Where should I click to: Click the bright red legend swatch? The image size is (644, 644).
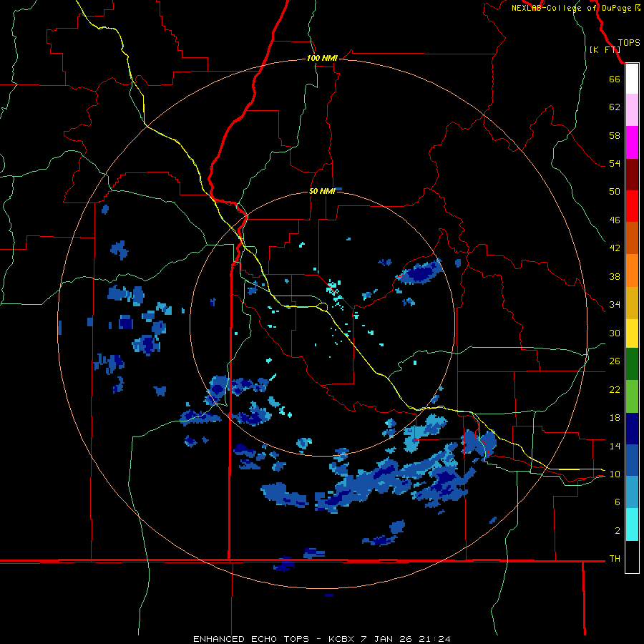tap(632, 206)
